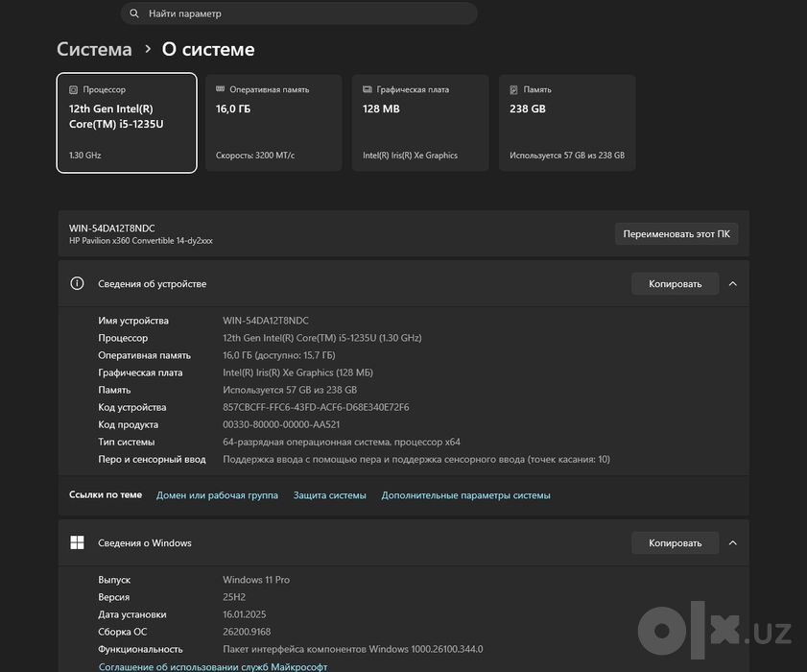Click the 64-разрядная операционная система value

click(x=342, y=442)
